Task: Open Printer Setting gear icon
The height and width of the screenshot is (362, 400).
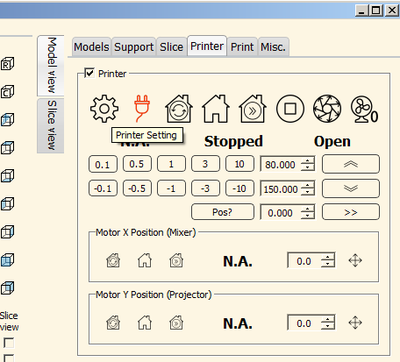Action: click(104, 109)
